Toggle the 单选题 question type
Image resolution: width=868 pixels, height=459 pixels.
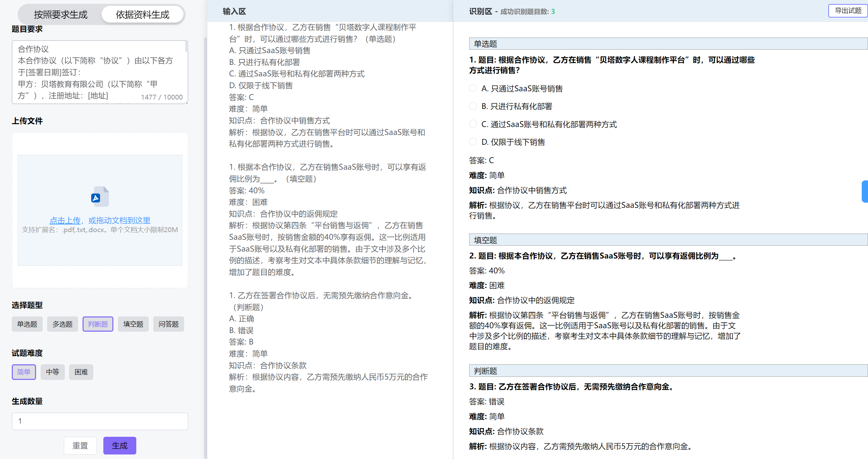click(27, 324)
